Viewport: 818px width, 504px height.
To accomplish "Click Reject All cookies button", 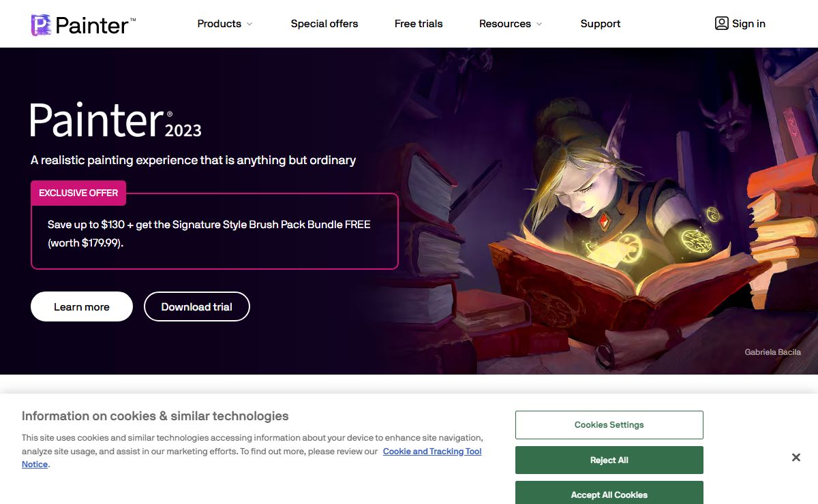I will (609, 460).
